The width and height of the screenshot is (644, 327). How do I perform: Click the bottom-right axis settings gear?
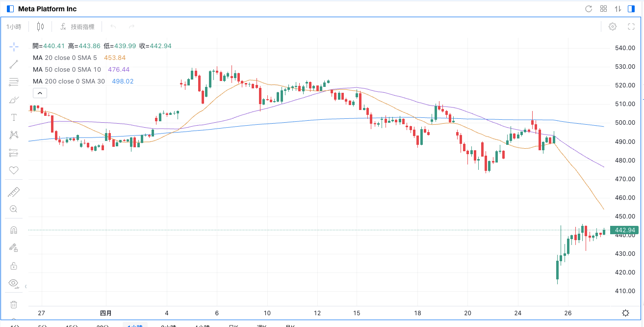(626, 313)
